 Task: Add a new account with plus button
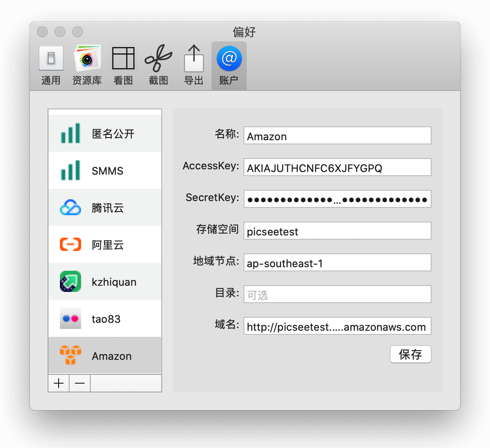[59, 383]
